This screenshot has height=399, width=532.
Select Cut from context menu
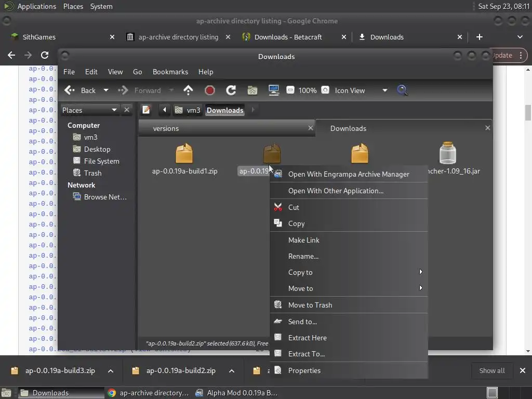(x=349, y=207)
